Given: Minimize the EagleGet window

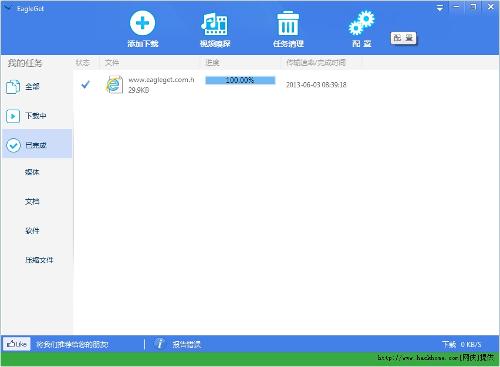Looking at the screenshot, I should point(456,7).
